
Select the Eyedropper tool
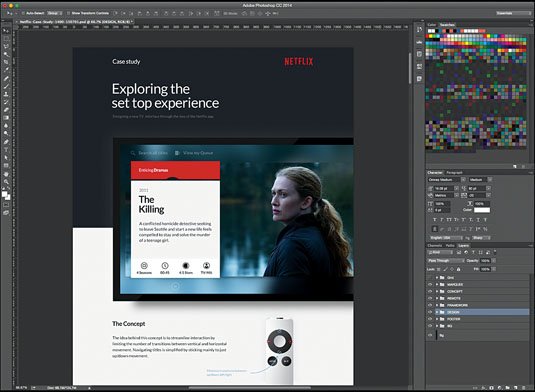[x=6, y=70]
